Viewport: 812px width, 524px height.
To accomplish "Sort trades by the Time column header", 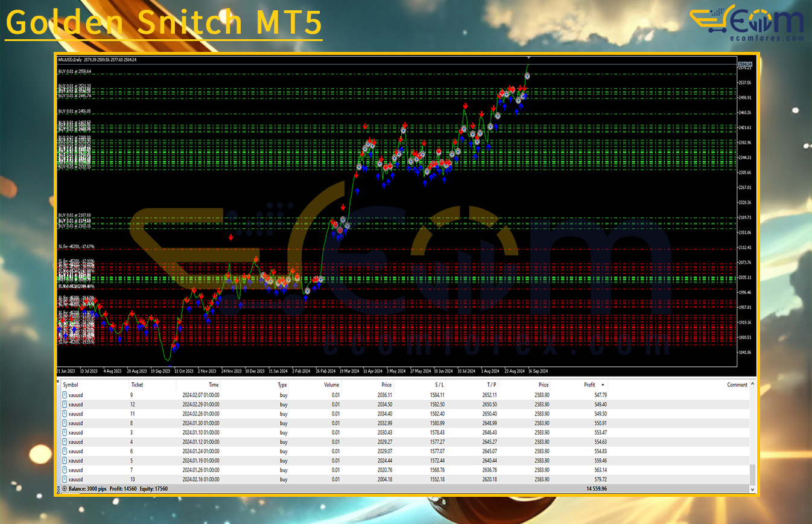I will (214, 385).
